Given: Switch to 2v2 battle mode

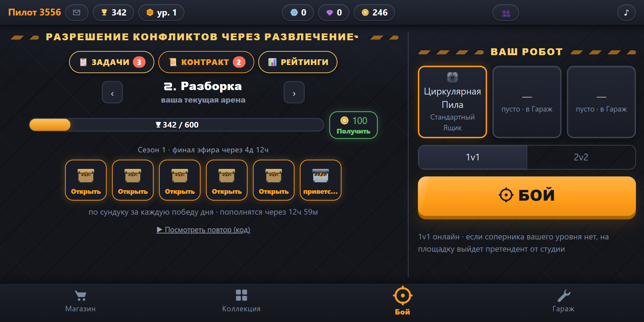Looking at the screenshot, I should click(x=581, y=157).
